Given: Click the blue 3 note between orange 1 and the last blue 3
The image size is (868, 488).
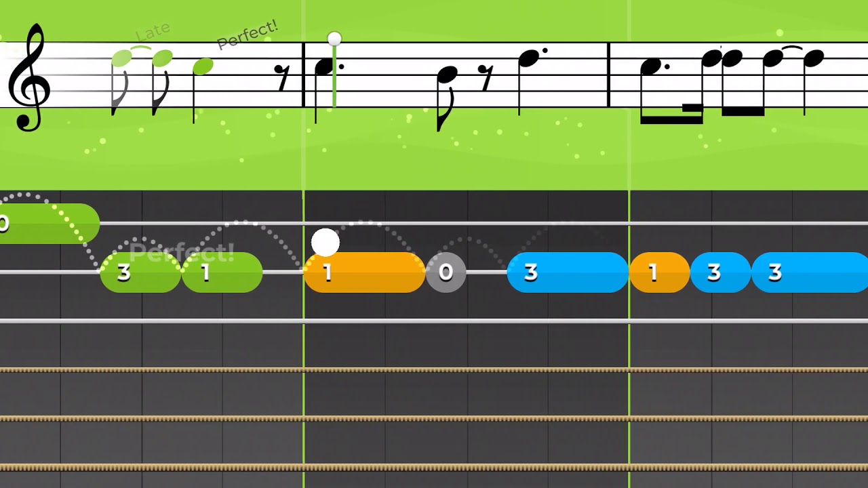Looking at the screenshot, I should click(721, 272).
